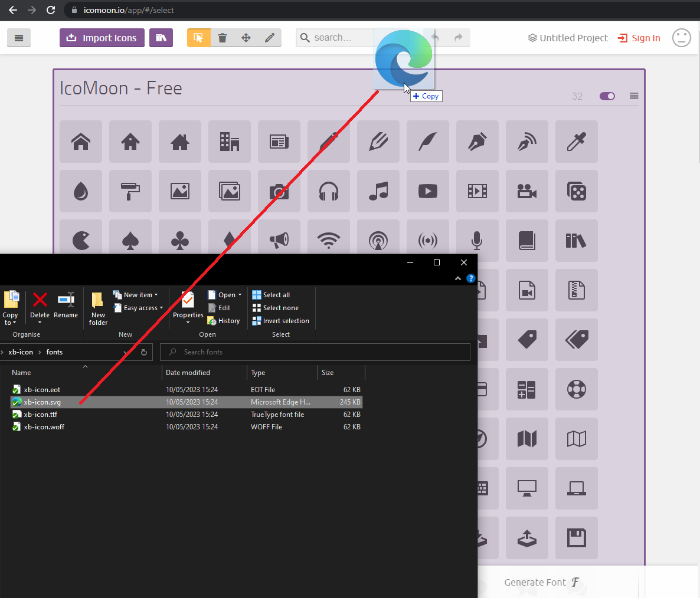Viewport: 700px width, 598px height.
Task: Select the floppy disk save icon
Action: point(576,538)
